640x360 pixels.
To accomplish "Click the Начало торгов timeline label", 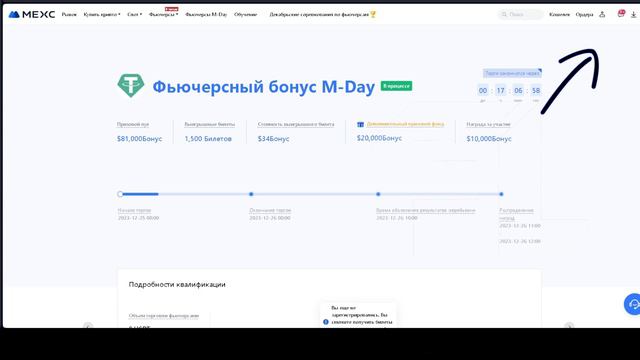I will click(134, 210).
